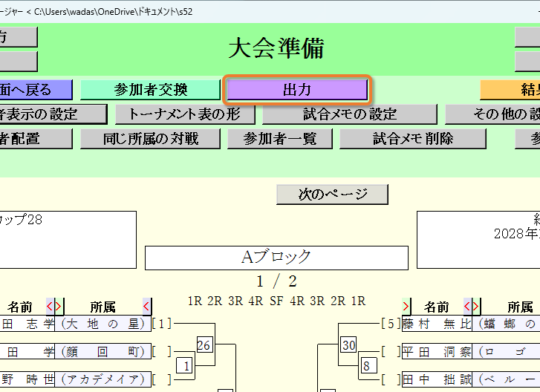This screenshot has width=540, height=392.
Task: Select player 藤村 無比
Action: point(437,324)
